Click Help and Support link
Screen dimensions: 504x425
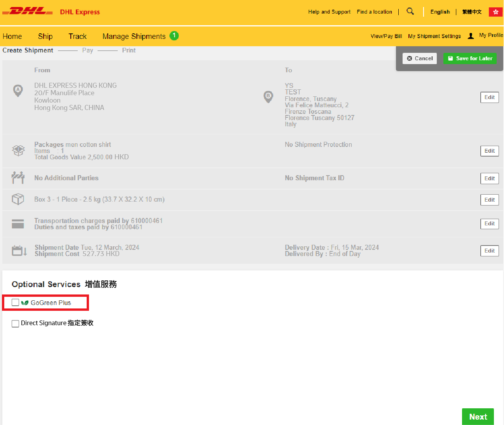pyautogui.click(x=330, y=12)
